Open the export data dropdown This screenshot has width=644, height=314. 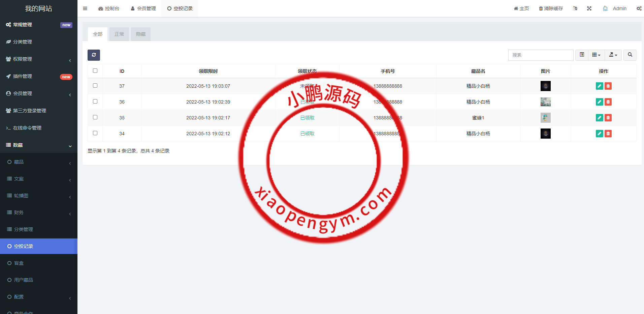pyautogui.click(x=613, y=55)
